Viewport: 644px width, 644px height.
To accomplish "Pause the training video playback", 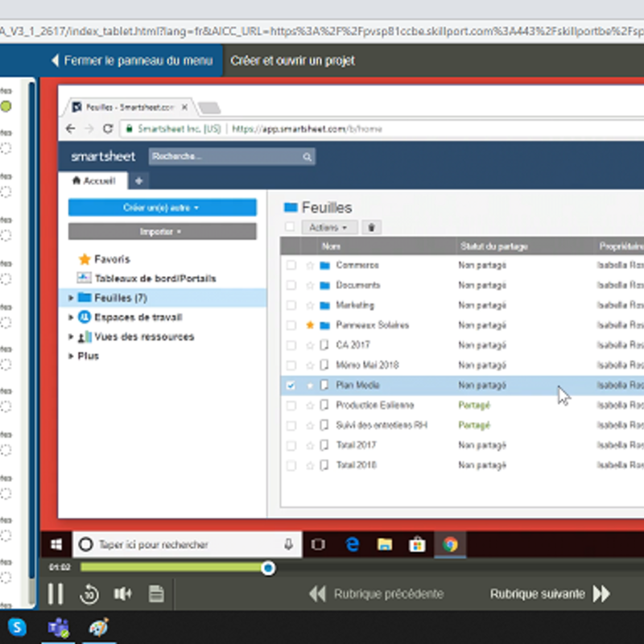I will (x=56, y=593).
